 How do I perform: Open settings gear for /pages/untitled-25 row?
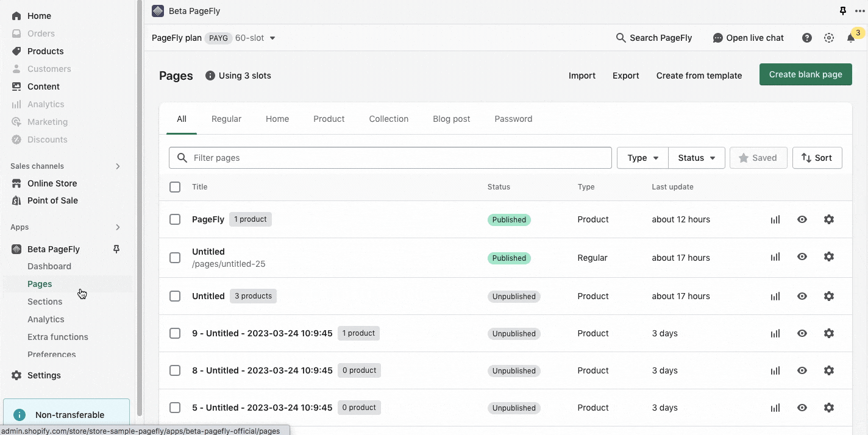click(829, 257)
